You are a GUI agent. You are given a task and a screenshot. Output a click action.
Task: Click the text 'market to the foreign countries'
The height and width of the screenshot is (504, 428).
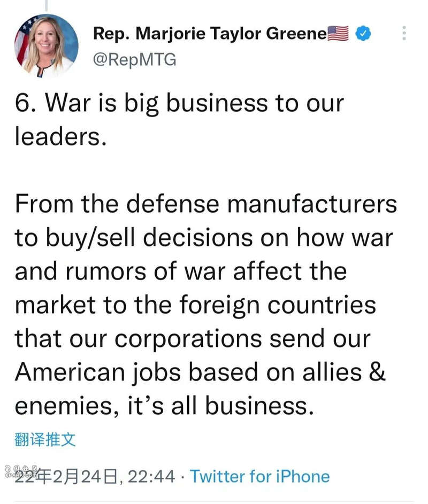click(x=195, y=305)
